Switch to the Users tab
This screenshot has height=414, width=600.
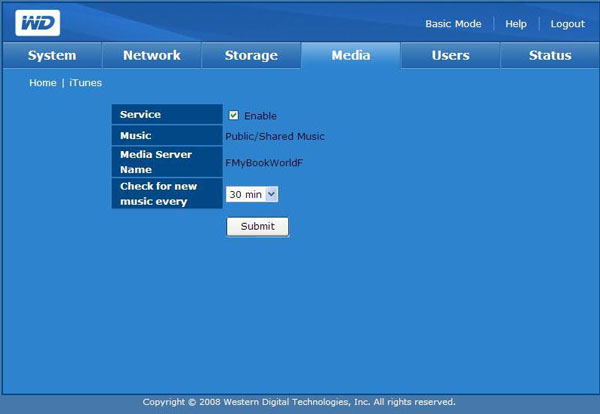point(450,56)
